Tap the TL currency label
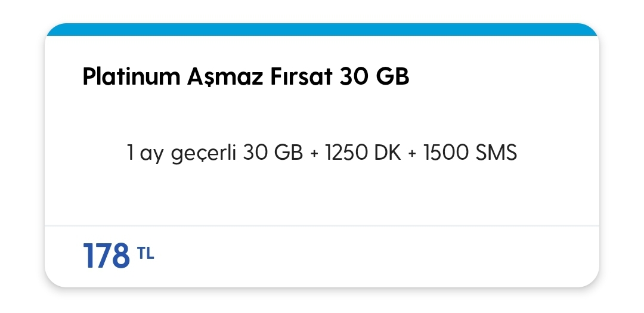Image resolution: width=644 pixels, height=313 pixels. (x=145, y=253)
